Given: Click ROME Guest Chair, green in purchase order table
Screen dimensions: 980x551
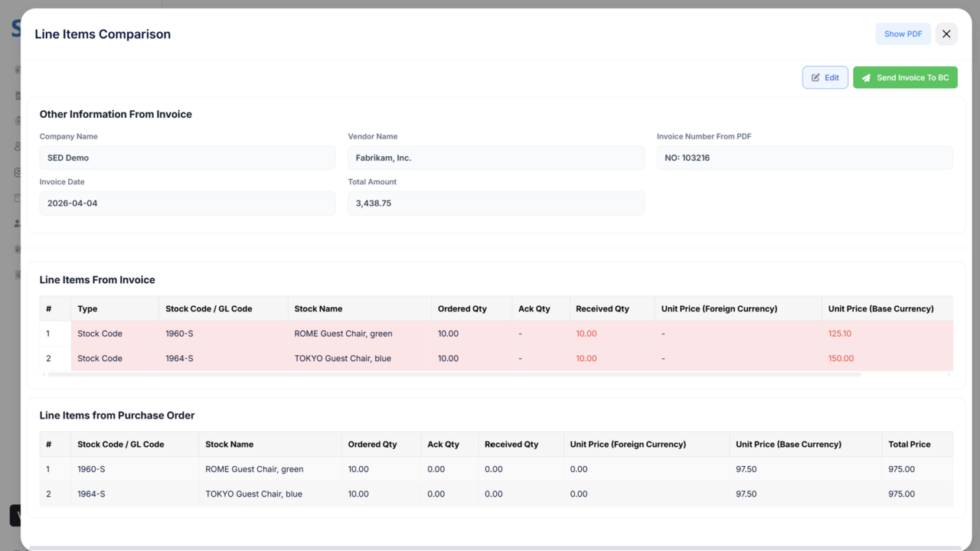Looking at the screenshot, I should [x=254, y=469].
